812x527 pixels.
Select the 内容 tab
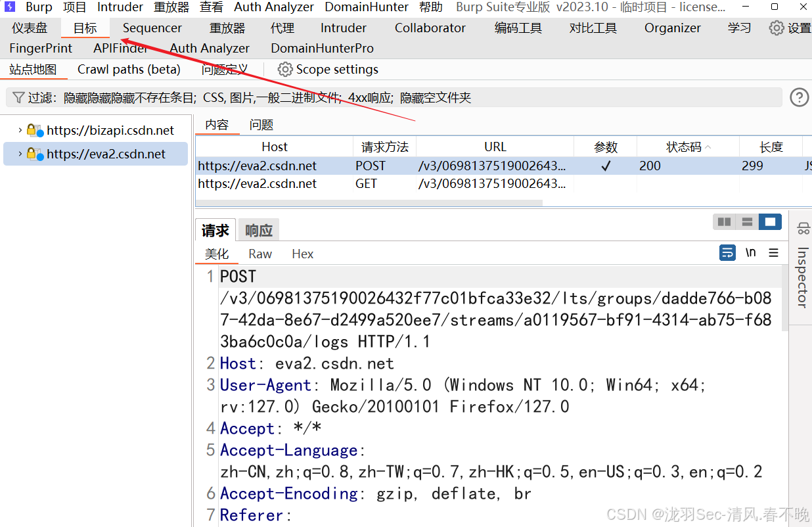(x=217, y=125)
